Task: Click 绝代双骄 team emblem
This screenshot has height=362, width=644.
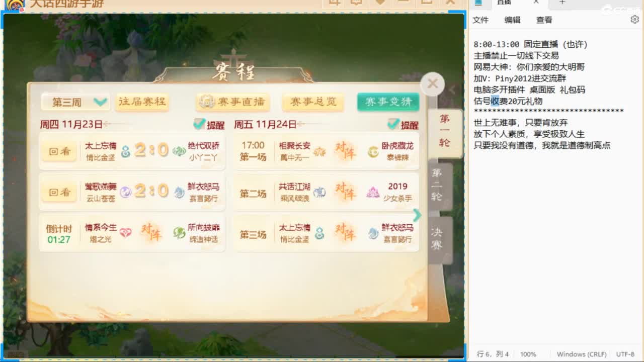Action: coord(179,151)
